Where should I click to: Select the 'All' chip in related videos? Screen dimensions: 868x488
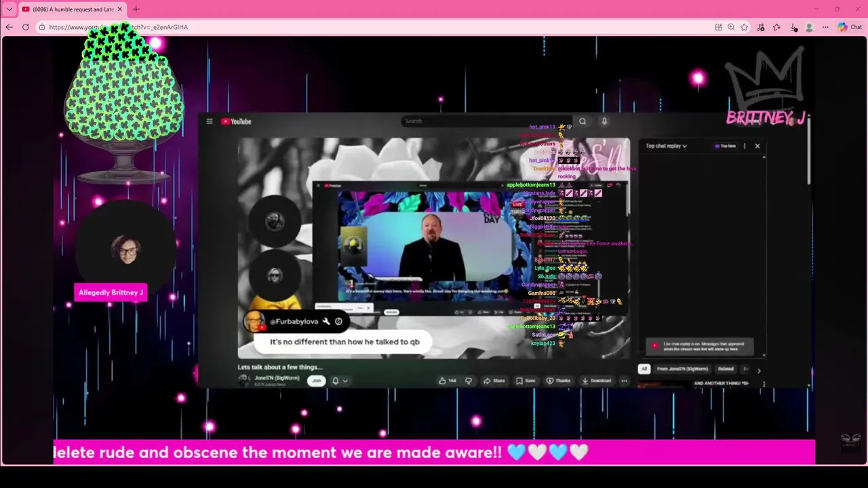(644, 369)
